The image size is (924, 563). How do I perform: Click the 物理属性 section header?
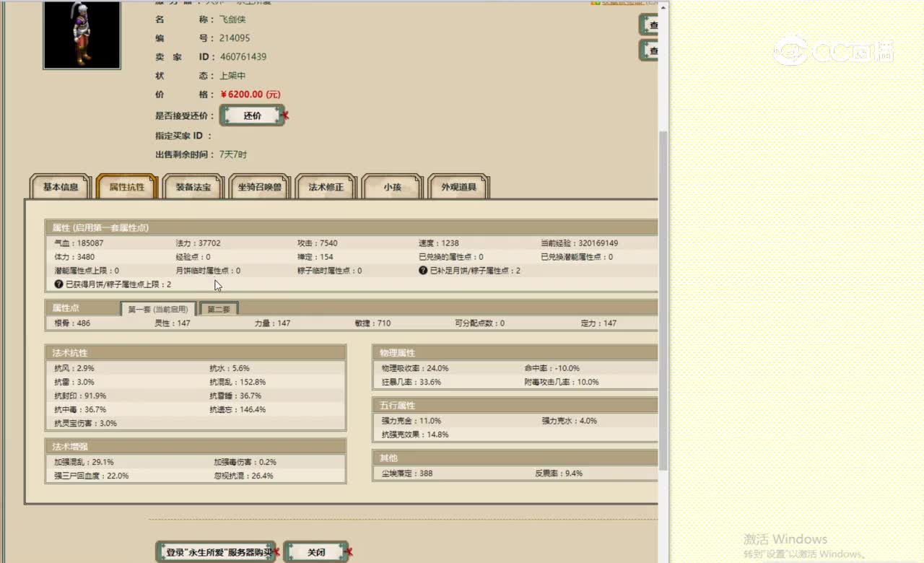click(515, 353)
